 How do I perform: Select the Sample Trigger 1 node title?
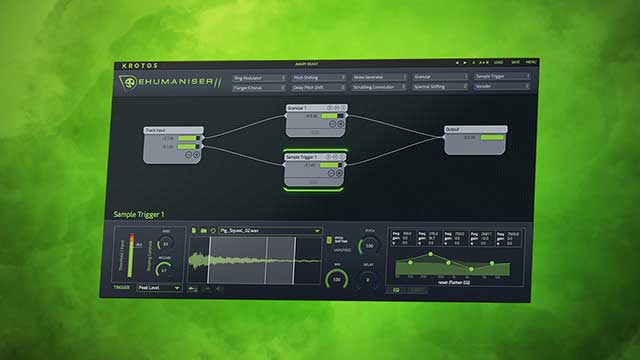[315, 157]
